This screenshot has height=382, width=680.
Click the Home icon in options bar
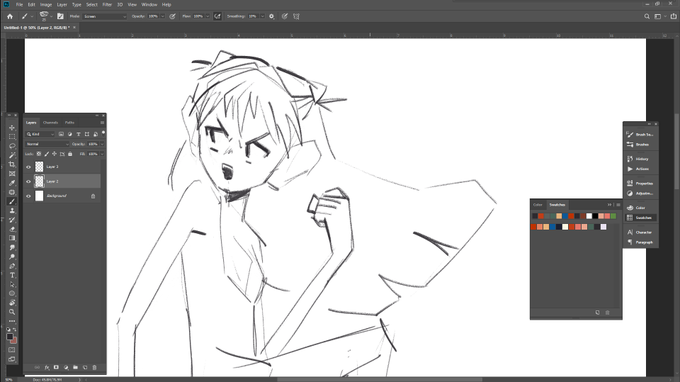coord(10,16)
